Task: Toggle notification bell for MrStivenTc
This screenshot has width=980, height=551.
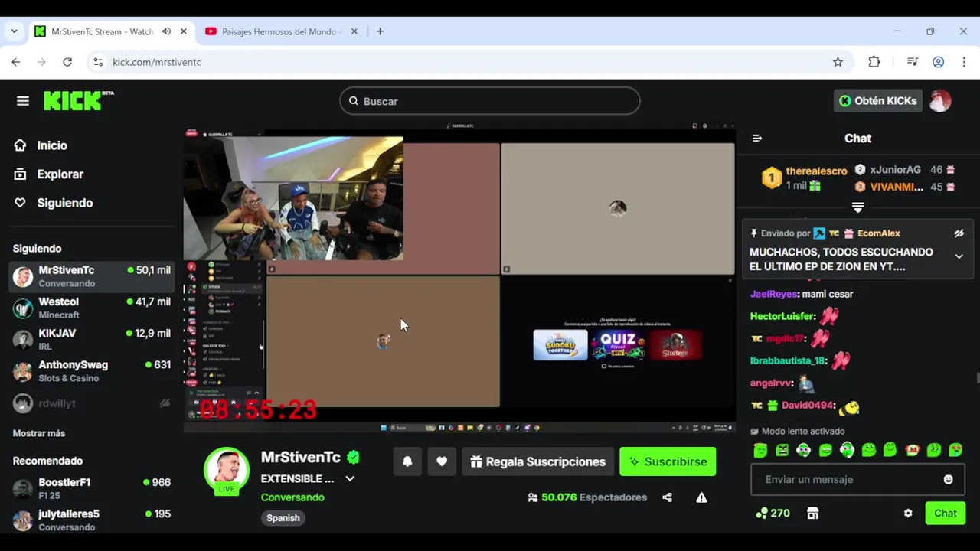Action: point(407,461)
